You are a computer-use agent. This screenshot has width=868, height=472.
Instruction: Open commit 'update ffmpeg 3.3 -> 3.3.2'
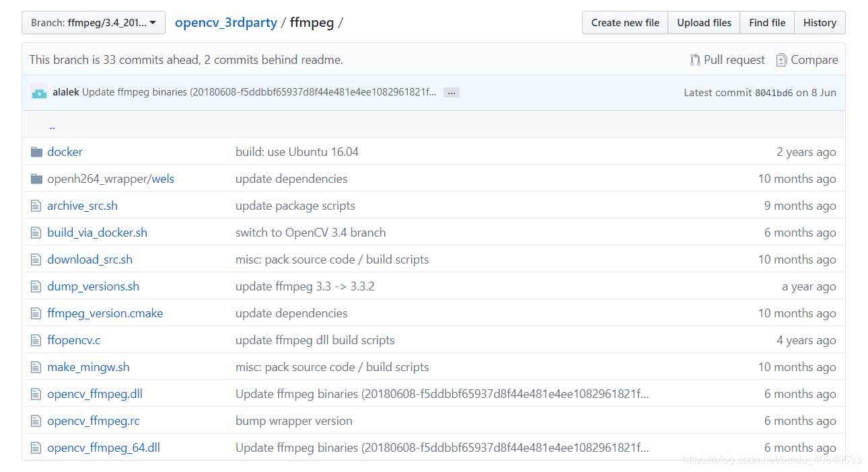tap(305, 286)
